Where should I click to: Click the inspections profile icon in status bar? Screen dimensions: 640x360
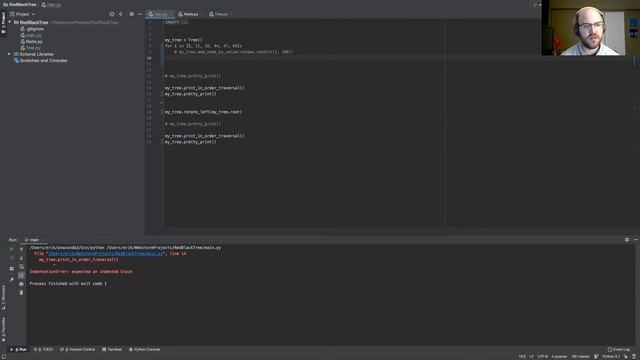634,356
